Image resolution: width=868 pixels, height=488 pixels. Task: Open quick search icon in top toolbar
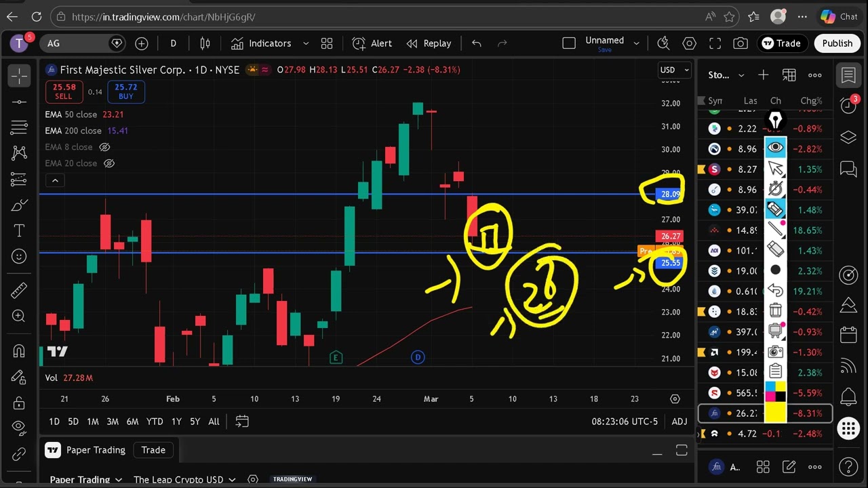coord(664,43)
